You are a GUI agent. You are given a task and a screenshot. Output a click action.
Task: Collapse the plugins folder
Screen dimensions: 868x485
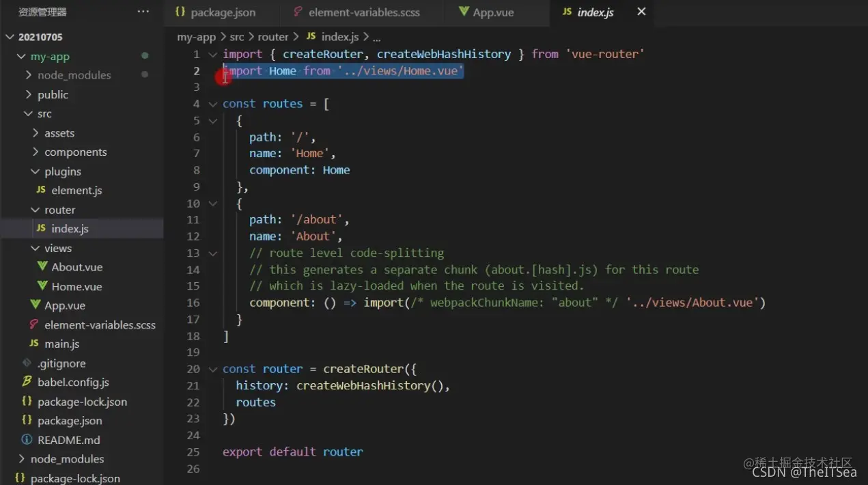pos(36,171)
